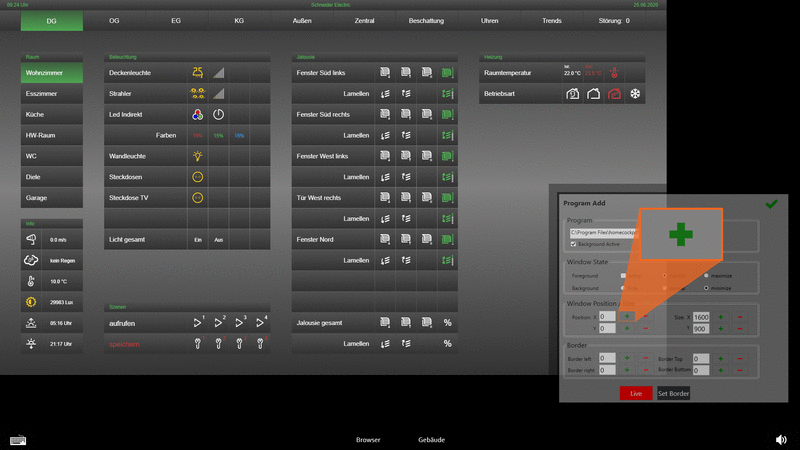Switch the Steckdose TV socket icon
Viewport: 800px width, 450px height.
pos(197,198)
